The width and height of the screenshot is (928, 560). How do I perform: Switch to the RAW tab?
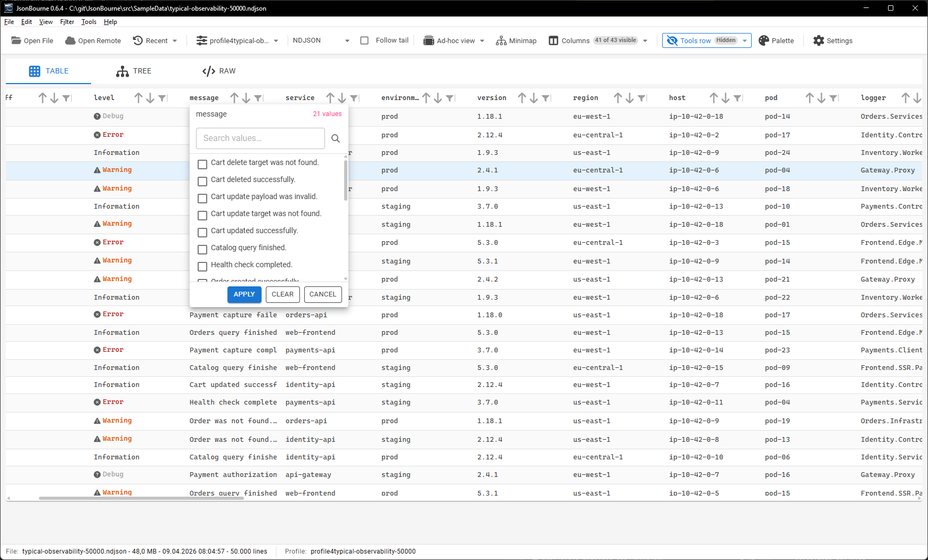point(219,71)
